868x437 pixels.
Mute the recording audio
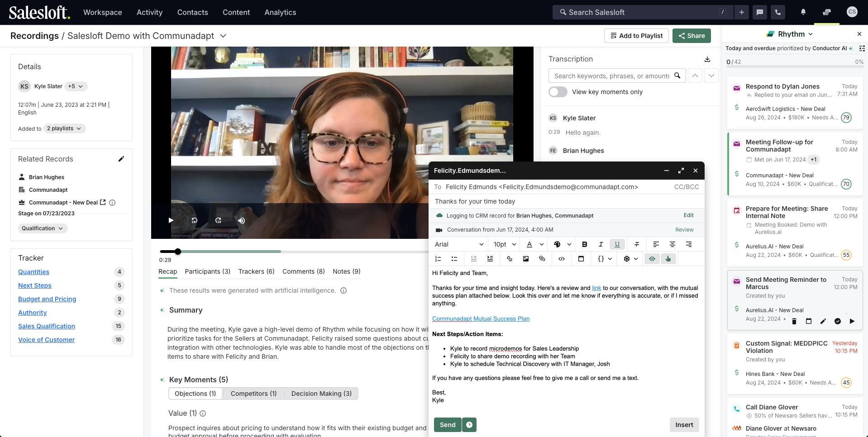[x=241, y=220]
